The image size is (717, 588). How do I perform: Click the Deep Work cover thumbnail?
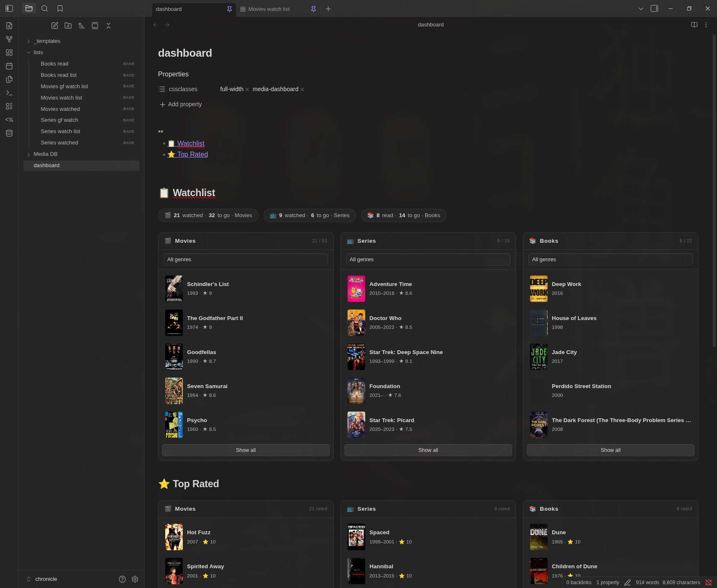coord(539,289)
